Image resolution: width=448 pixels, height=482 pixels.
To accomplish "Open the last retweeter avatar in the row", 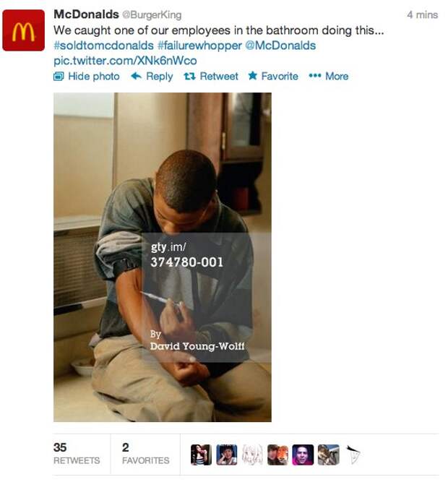I will coord(353,455).
